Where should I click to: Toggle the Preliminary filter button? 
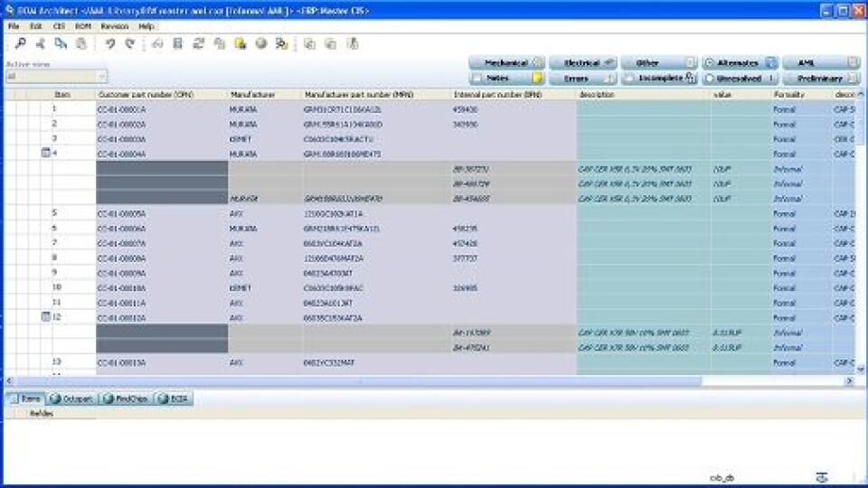821,78
